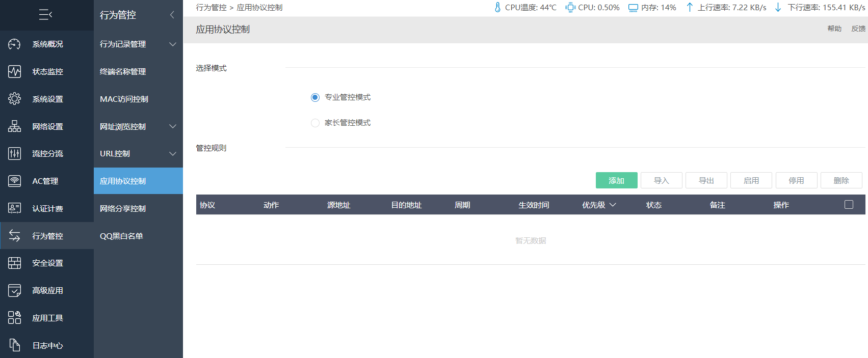Open 状态监控 in main sidebar
The height and width of the screenshot is (358, 868).
(47, 72)
